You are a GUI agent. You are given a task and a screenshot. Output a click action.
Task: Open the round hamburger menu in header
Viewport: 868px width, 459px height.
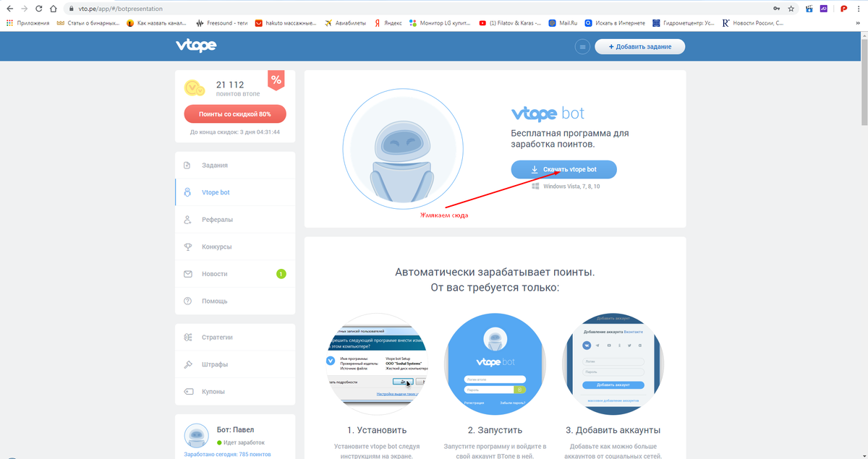point(582,47)
